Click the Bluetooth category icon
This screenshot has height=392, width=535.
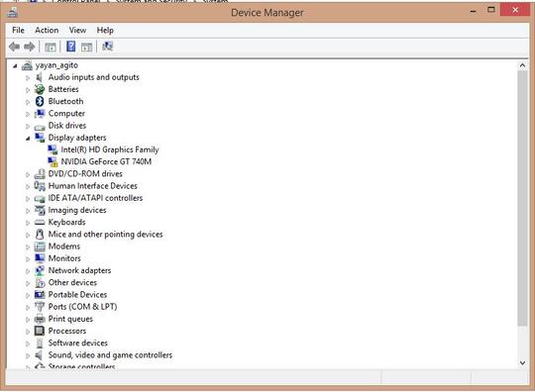click(x=40, y=101)
